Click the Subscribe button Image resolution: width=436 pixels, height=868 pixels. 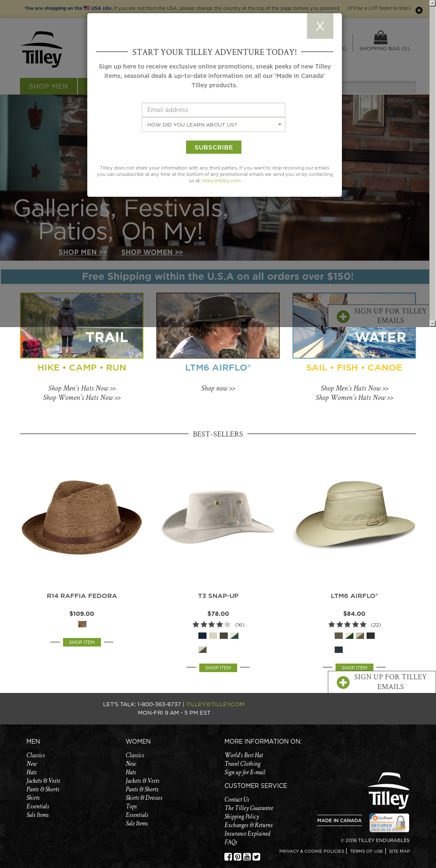pyautogui.click(x=214, y=147)
